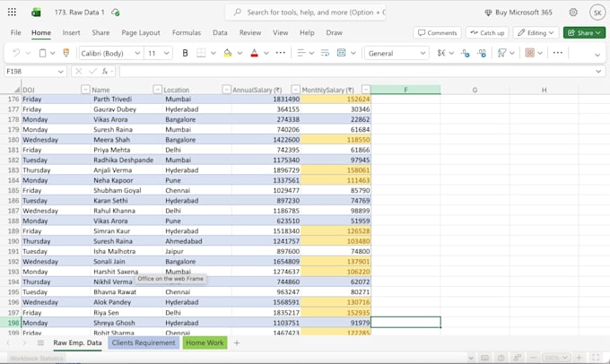Show more ribbon commands ellipsis
610x364 pixels.
click(557, 53)
